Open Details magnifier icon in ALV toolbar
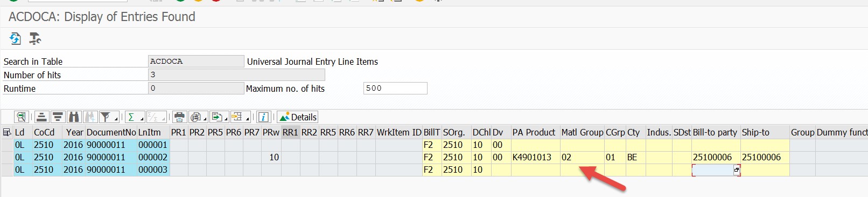Screen dimensions: 868x197 (22, 117)
